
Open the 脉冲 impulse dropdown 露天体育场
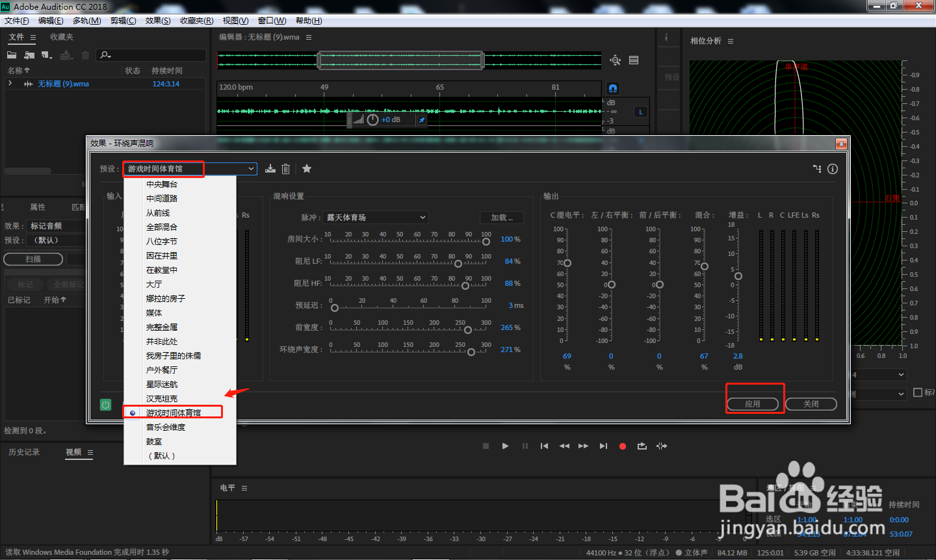click(x=376, y=218)
